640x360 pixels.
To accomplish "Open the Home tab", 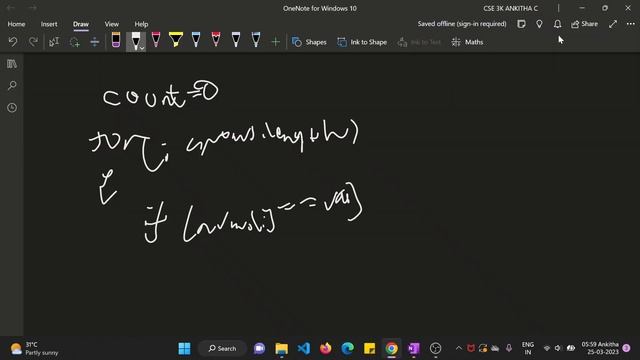I will (16, 24).
